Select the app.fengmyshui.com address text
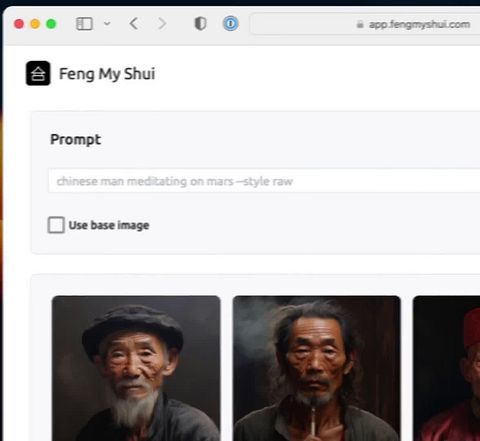Screen dimensions: 480x441 coord(419,25)
